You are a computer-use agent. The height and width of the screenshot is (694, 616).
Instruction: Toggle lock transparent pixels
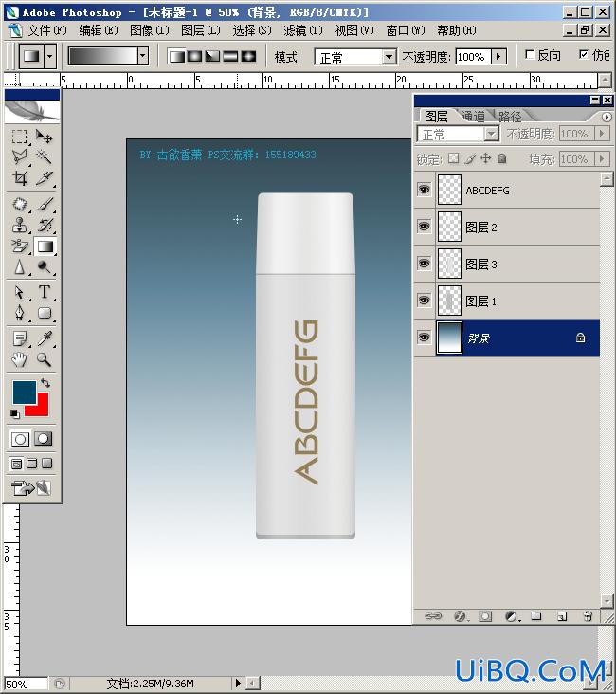tap(453, 158)
